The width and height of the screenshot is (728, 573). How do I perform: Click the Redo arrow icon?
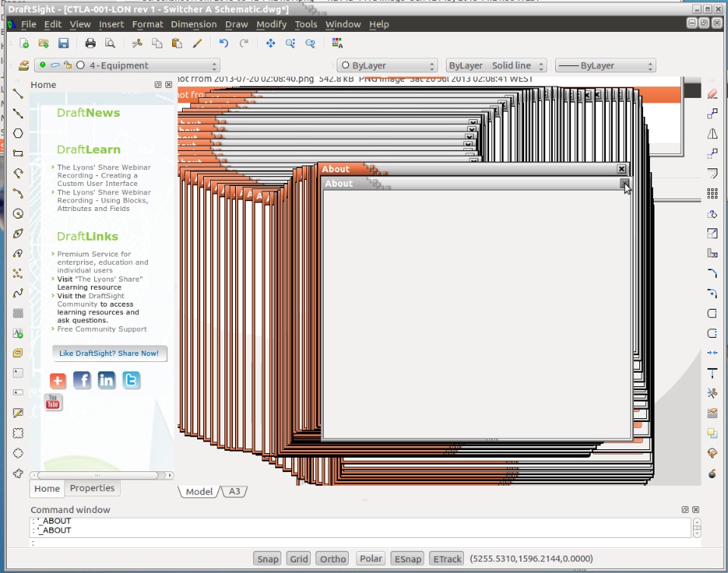(x=243, y=43)
